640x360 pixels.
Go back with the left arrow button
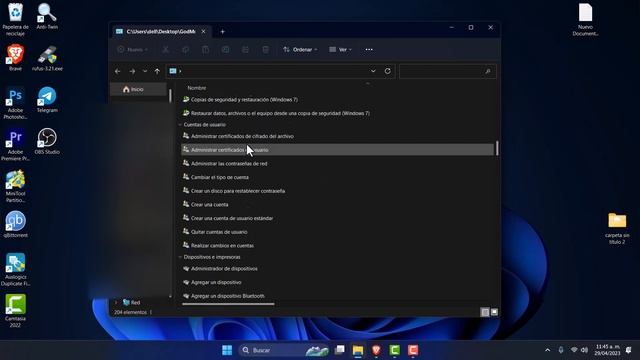[x=118, y=71]
